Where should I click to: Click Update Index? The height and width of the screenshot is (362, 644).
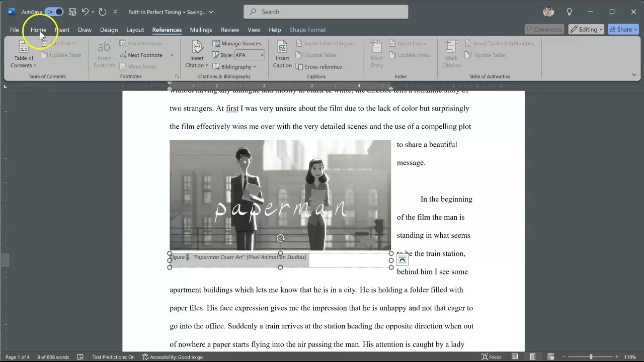[410, 55]
